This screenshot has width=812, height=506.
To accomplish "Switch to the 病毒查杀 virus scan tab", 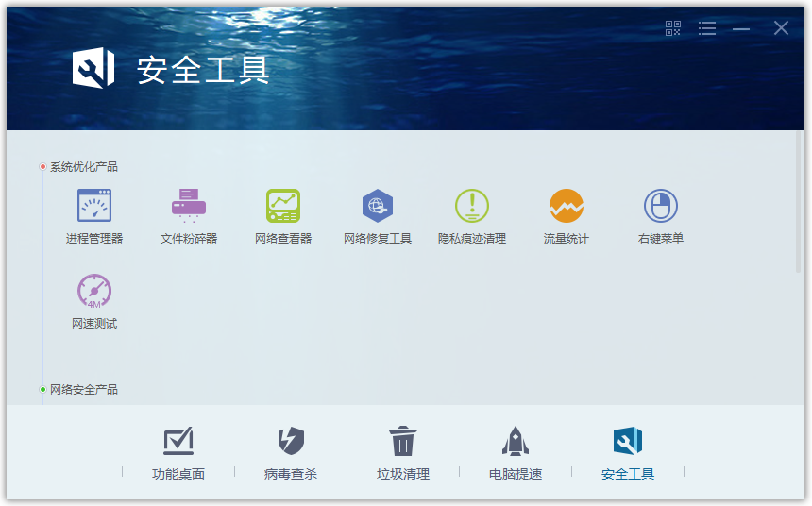I will click(291, 453).
